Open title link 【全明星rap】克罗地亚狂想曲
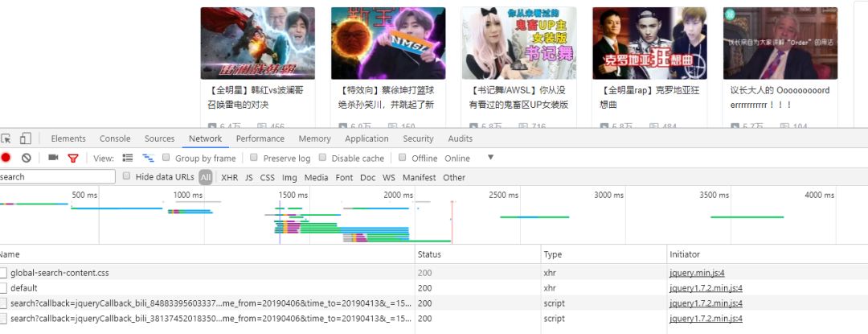Screen dimensions: 868x334 pyautogui.click(x=649, y=97)
